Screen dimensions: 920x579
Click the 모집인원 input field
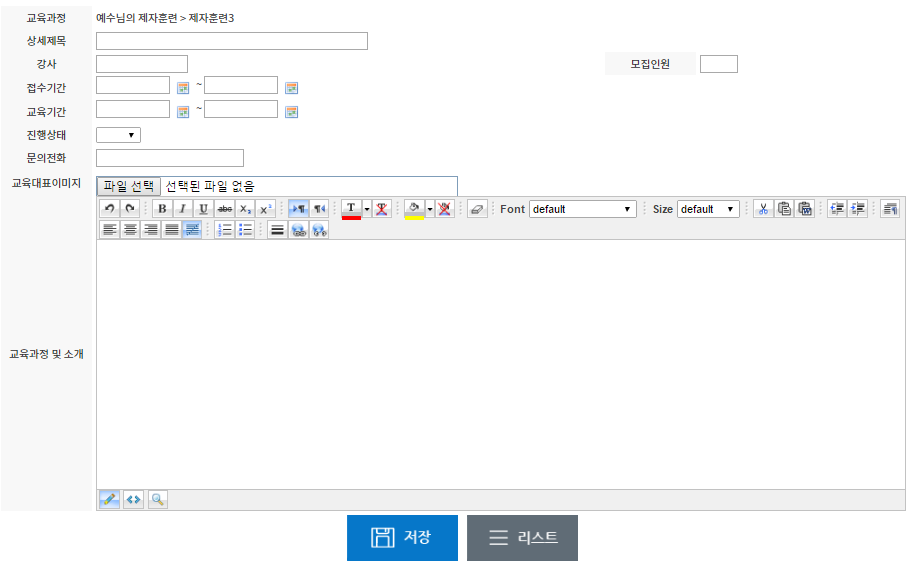tap(719, 64)
